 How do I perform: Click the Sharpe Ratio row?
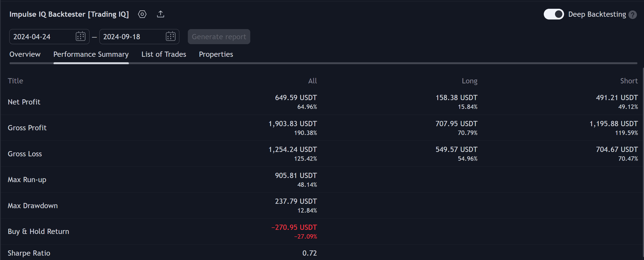click(29, 253)
